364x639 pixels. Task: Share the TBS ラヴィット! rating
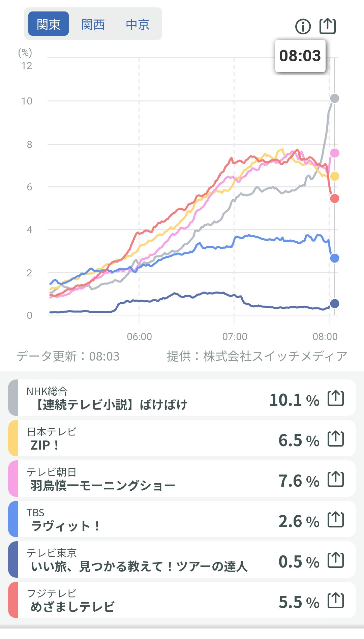click(x=336, y=520)
